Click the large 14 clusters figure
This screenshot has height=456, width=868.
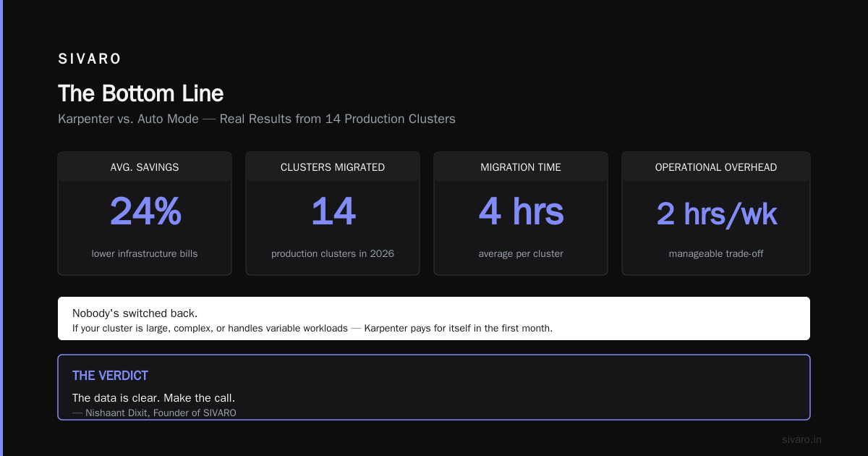point(333,211)
